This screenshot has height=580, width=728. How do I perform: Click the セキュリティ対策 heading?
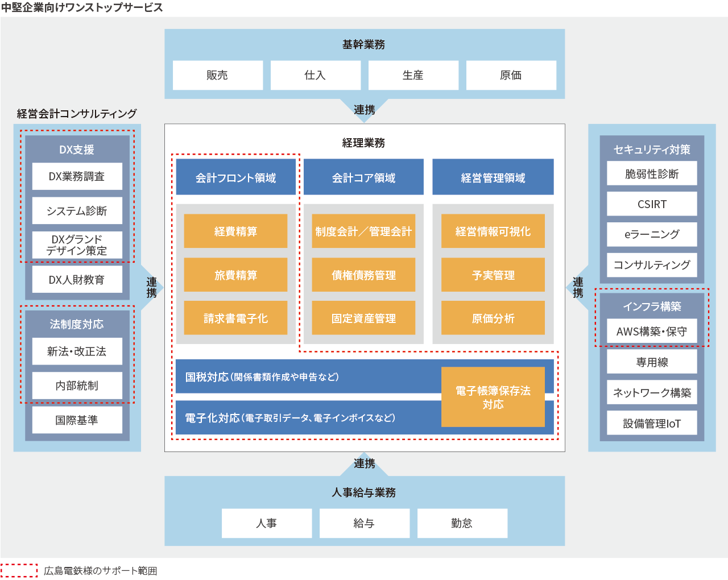(652, 150)
